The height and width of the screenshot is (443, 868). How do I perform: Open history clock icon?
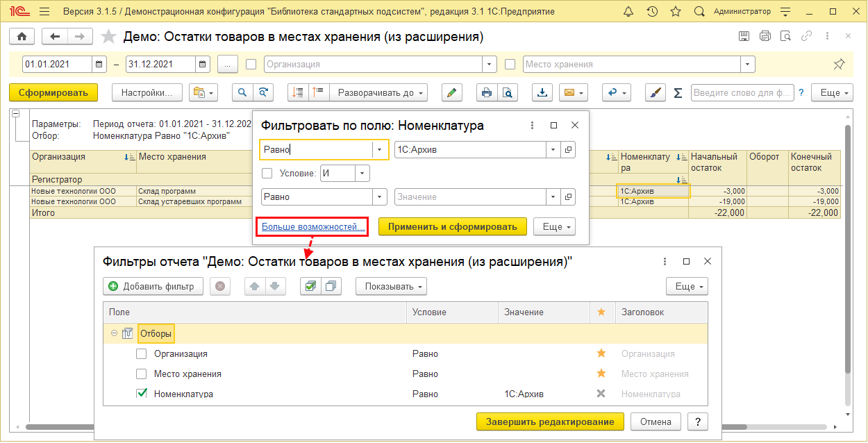652,12
